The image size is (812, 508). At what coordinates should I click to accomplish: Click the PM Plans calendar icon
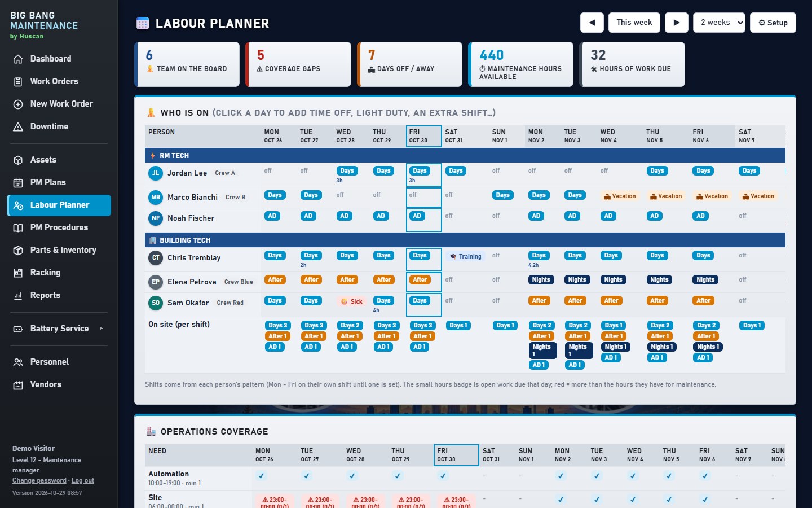point(18,182)
